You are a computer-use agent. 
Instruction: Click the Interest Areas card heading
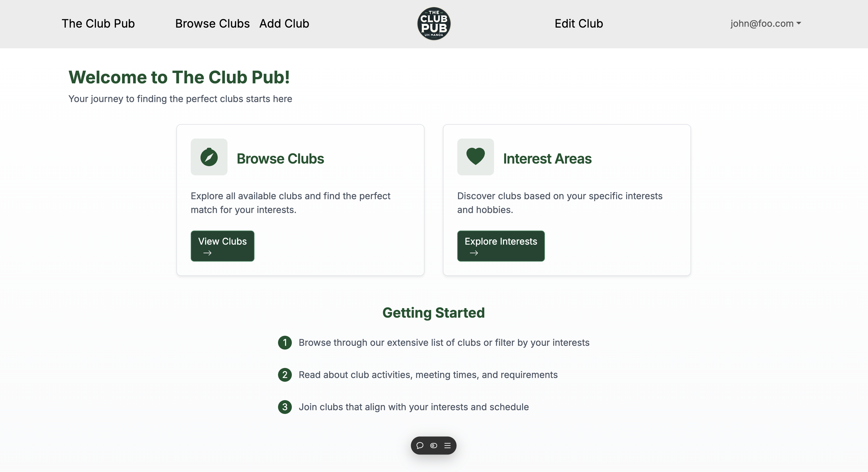(547, 159)
